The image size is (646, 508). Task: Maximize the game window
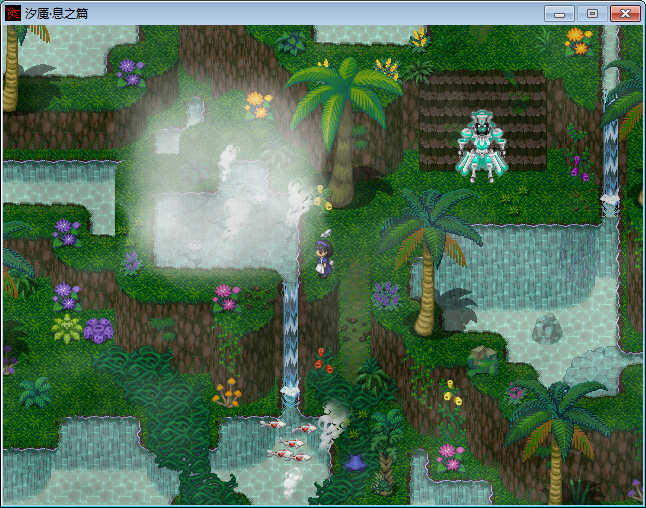coord(592,13)
